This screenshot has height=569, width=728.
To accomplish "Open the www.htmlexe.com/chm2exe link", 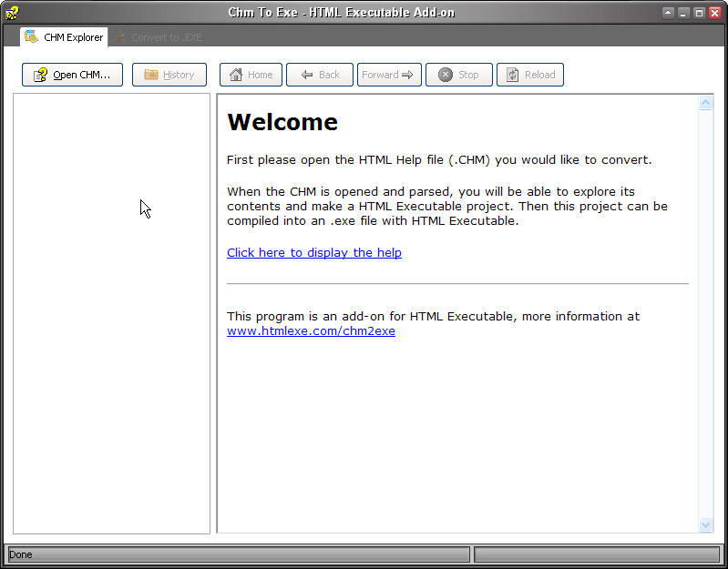I will point(311,331).
